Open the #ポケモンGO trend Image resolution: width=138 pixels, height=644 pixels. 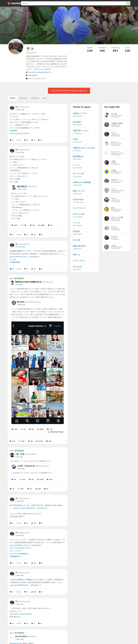(79, 214)
